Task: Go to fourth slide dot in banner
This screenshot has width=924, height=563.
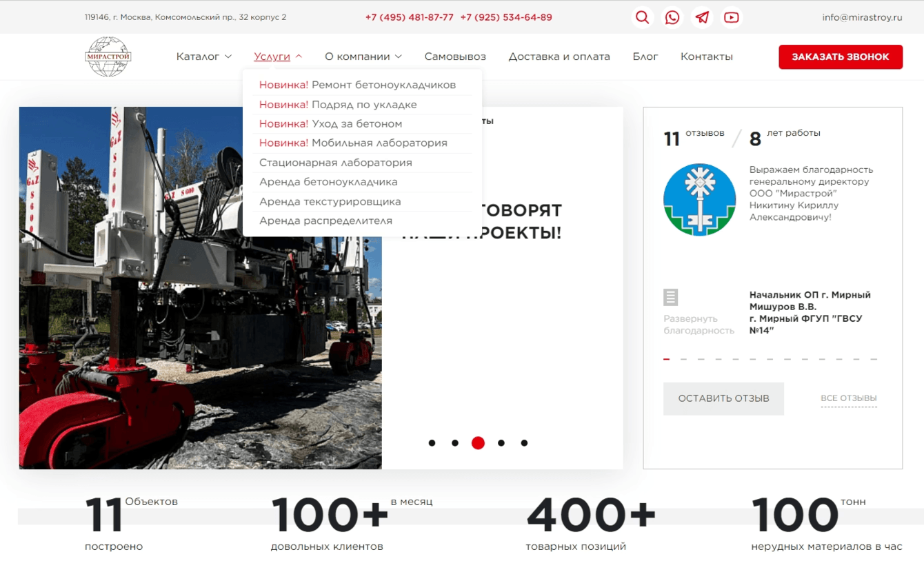Action: click(501, 443)
